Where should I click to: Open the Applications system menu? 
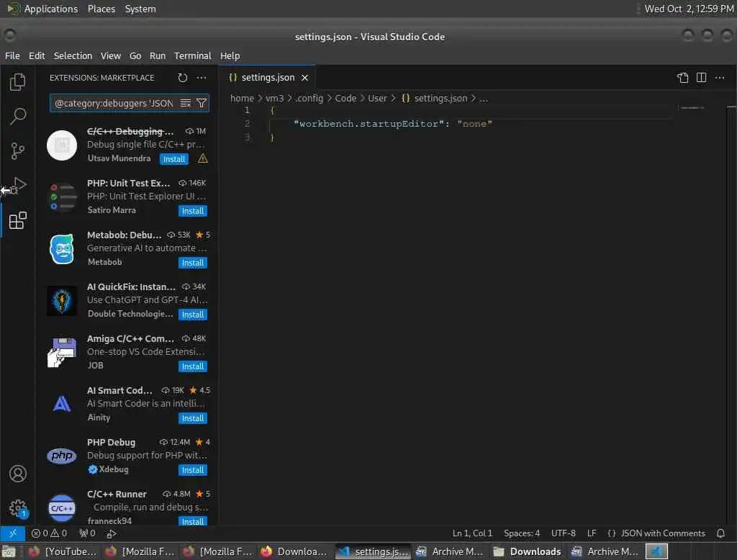click(51, 9)
